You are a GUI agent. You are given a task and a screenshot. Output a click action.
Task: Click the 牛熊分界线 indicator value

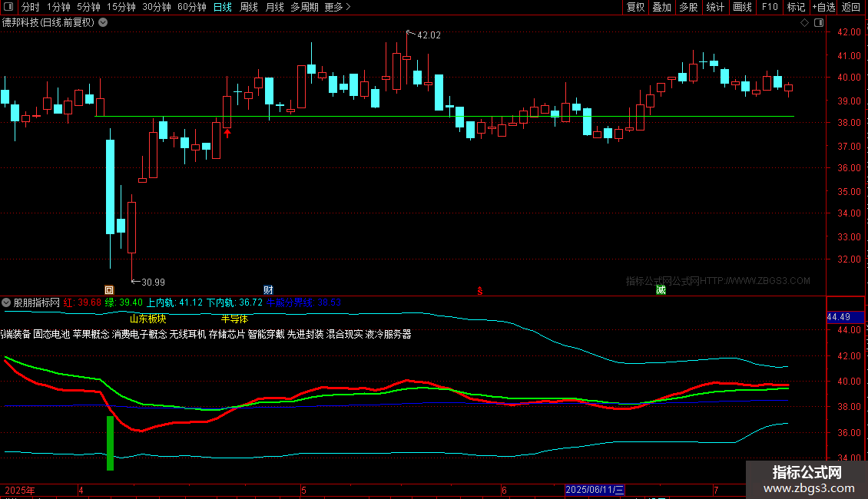click(304, 302)
